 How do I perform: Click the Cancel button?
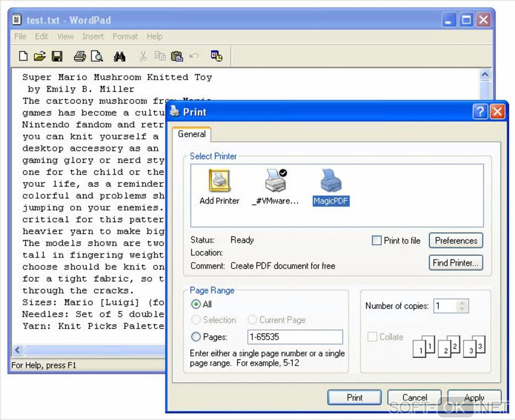[415, 397]
